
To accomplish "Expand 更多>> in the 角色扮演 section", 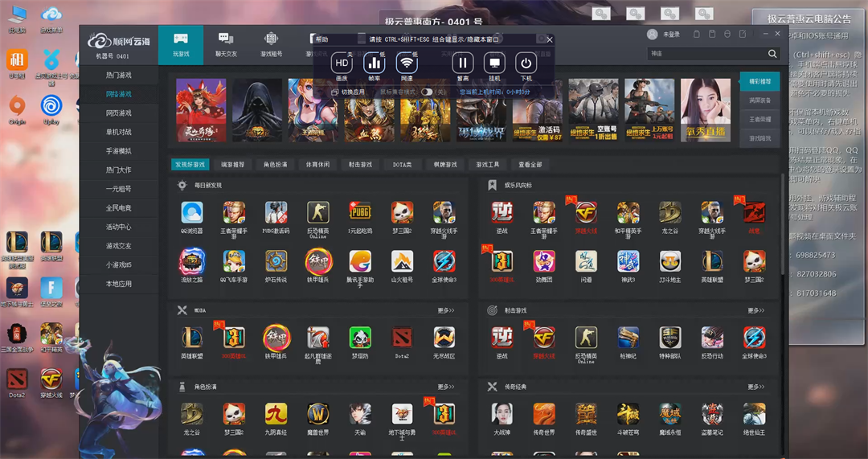I will tap(445, 387).
